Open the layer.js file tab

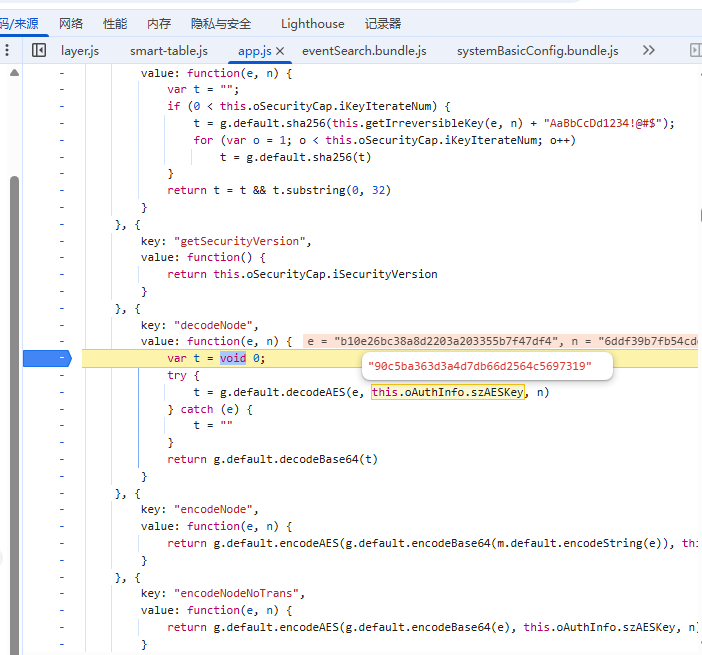coord(80,51)
